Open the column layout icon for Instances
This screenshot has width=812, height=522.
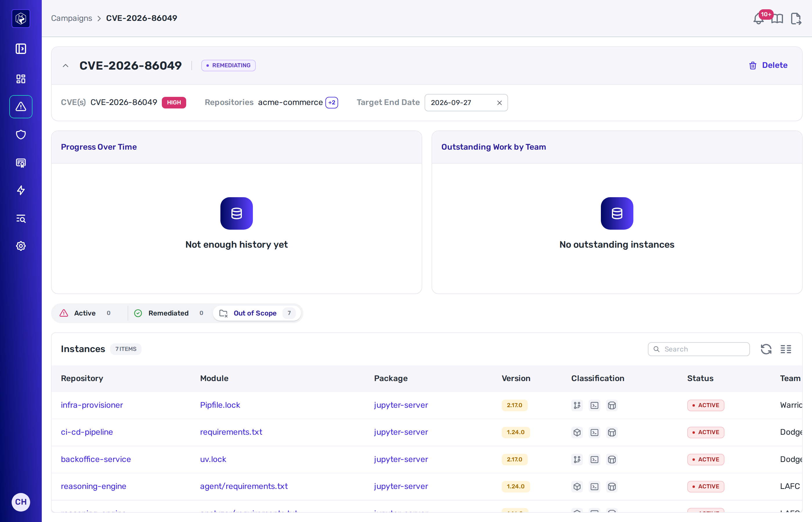[x=786, y=349]
